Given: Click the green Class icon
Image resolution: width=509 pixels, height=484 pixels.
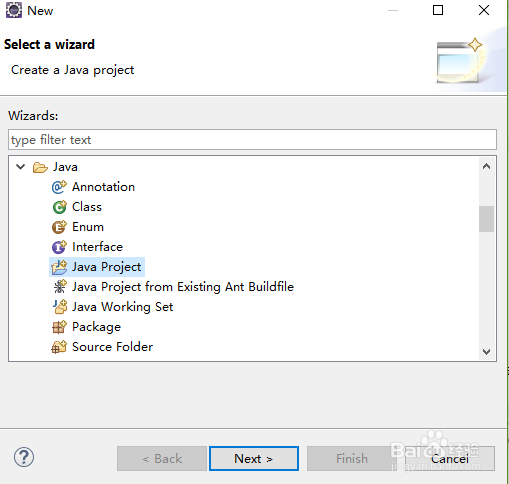Looking at the screenshot, I should pyautogui.click(x=59, y=207).
